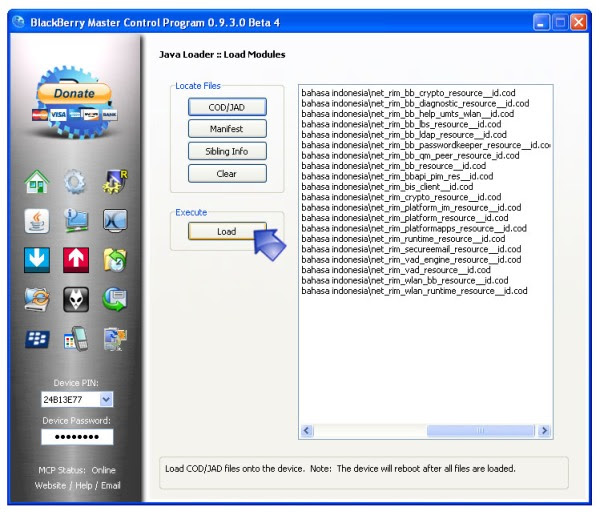Open the Java Loader coffee cup icon
600x515 pixels.
coord(37,221)
